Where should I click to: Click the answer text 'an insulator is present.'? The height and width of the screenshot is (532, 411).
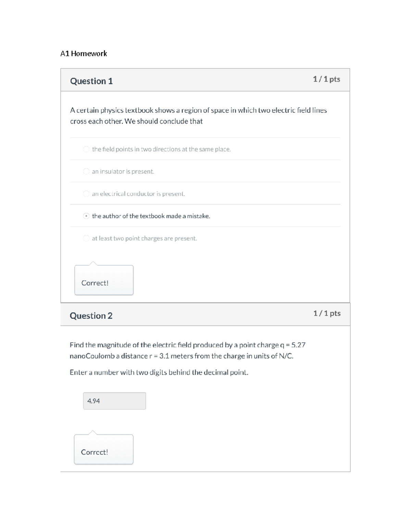point(123,171)
